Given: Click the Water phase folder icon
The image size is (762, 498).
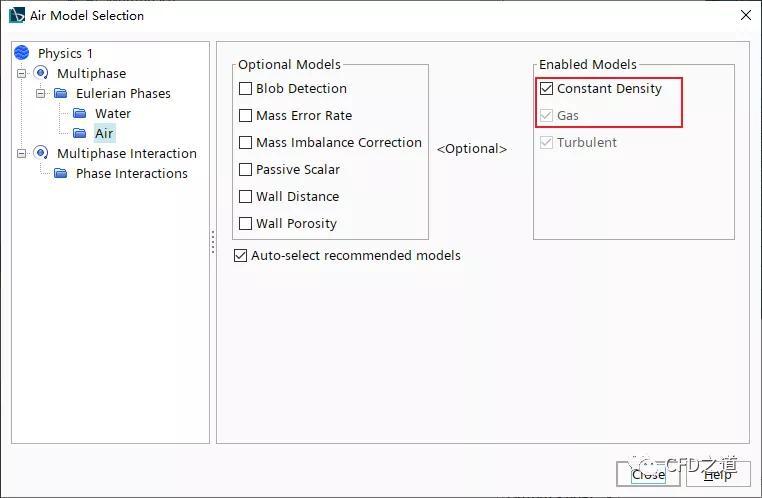Looking at the screenshot, I should click(80, 113).
